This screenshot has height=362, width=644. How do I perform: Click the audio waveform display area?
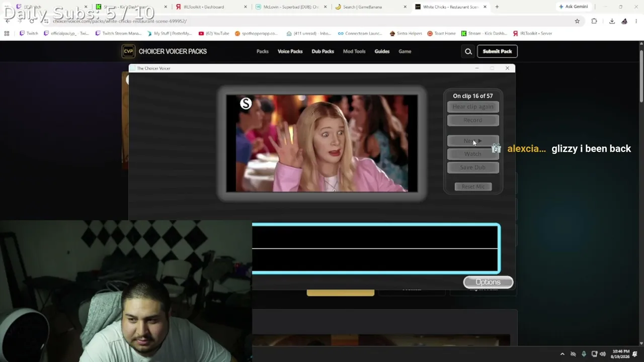(376, 248)
